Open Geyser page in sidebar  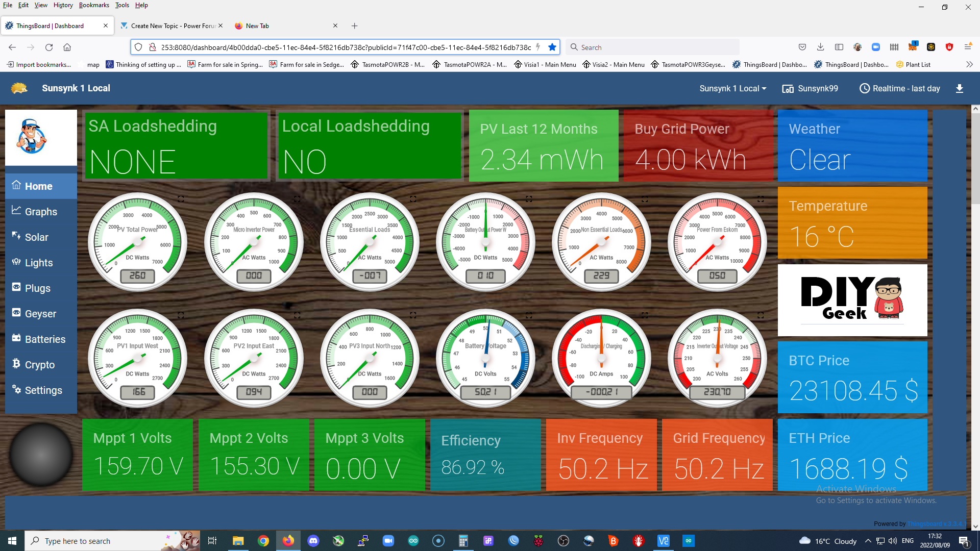click(x=40, y=314)
